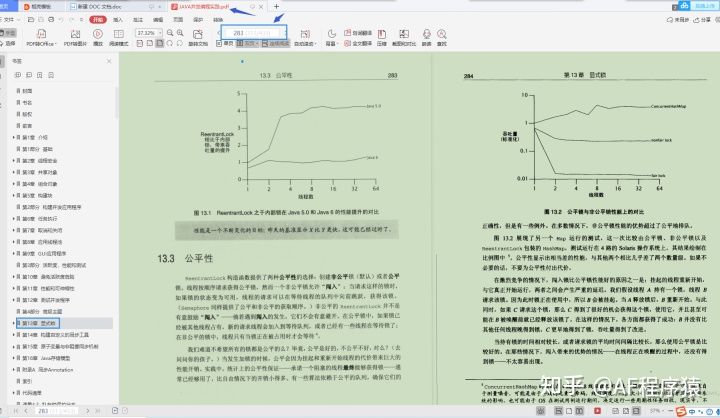Click the bookmark panel scrollbar
The image size is (720, 418).
pyautogui.click(x=116, y=103)
